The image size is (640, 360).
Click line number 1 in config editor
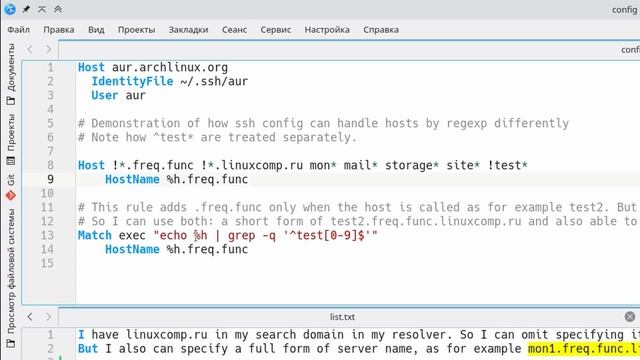tap(50, 67)
